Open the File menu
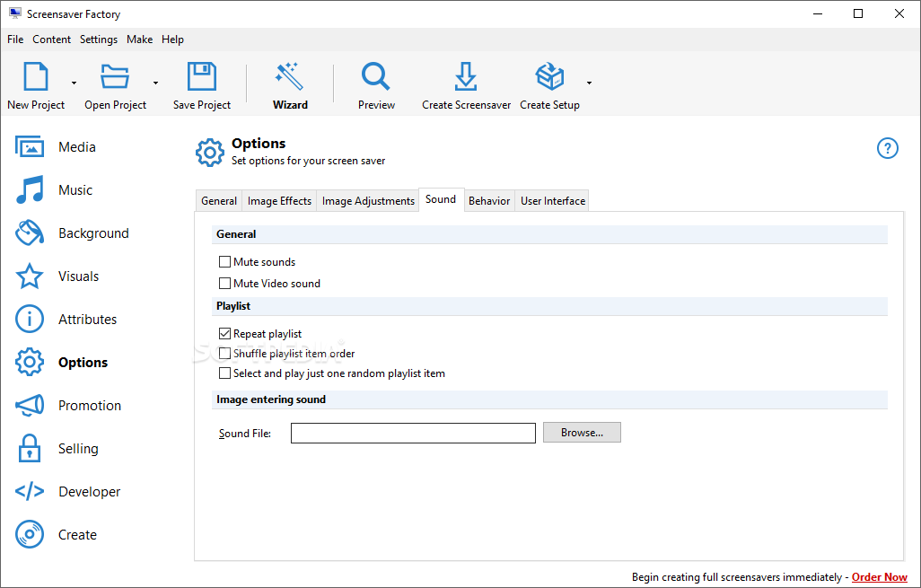The height and width of the screenshot is (588, 921). pyautogui.click(x=15, y=39)
